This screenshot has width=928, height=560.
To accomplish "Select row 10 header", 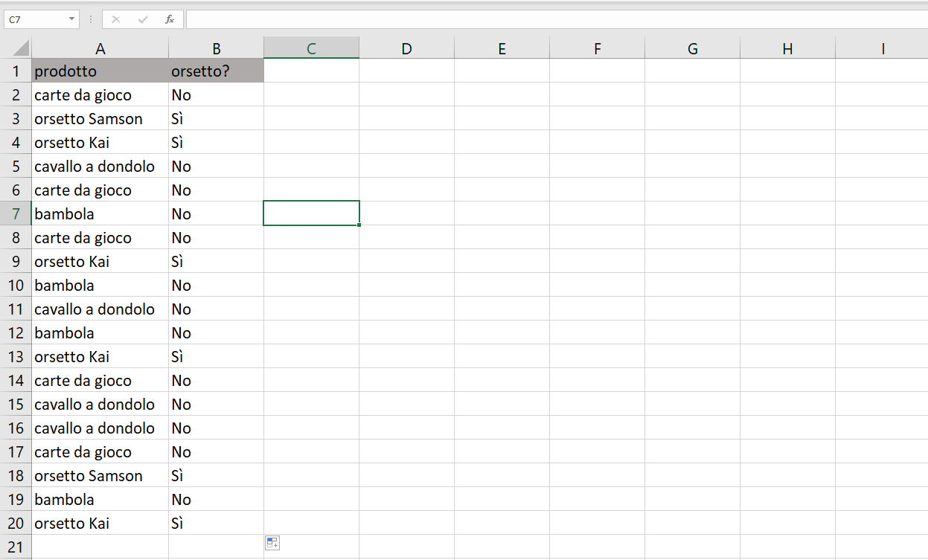I will 16,285.
